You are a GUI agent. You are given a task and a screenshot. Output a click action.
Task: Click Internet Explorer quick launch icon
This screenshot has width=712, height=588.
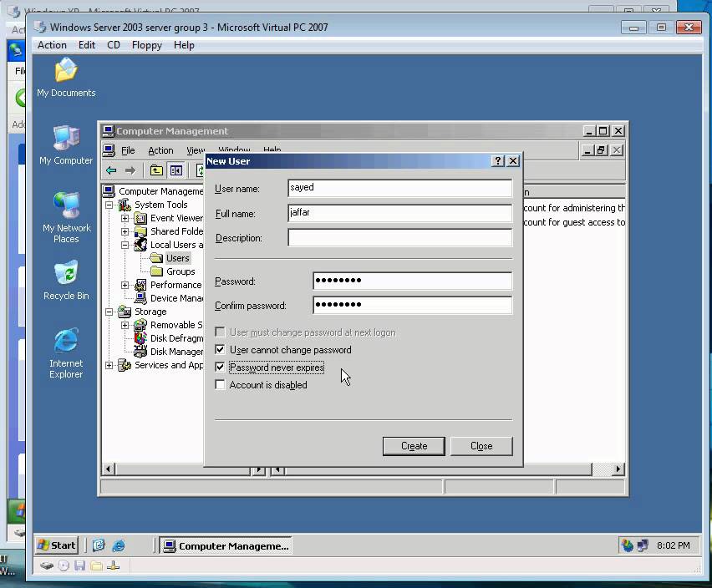(119, 545)
